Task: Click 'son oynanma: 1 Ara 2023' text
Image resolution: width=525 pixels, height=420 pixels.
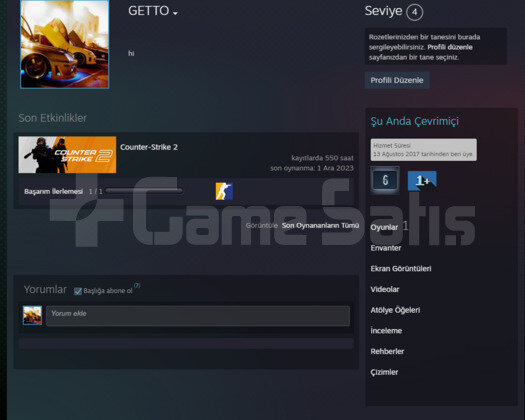Action: pos(312,168)
